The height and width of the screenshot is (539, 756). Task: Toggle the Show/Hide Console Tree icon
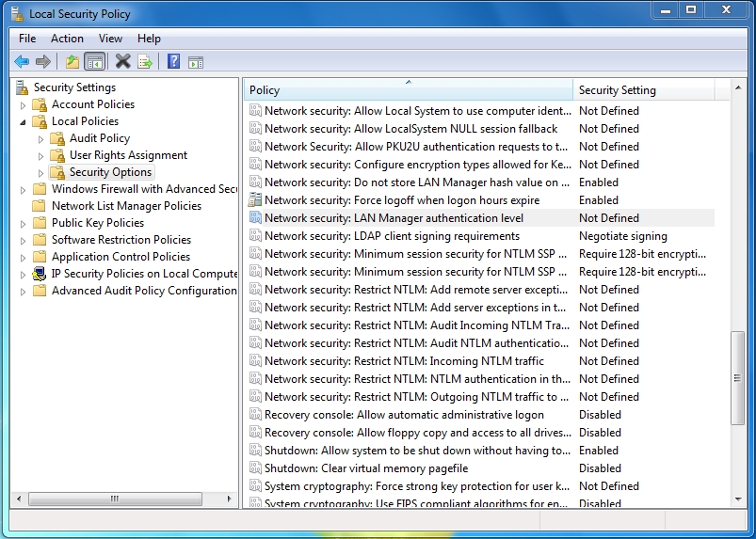coord(94,62)
